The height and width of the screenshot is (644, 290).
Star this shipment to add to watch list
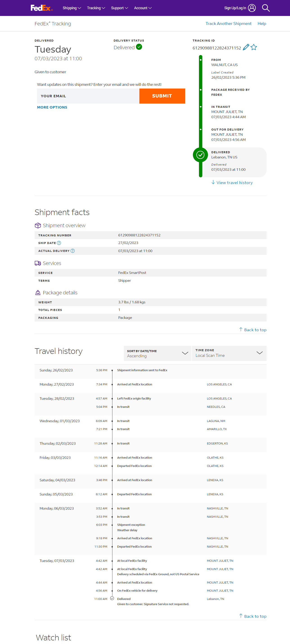pos(254,47)
